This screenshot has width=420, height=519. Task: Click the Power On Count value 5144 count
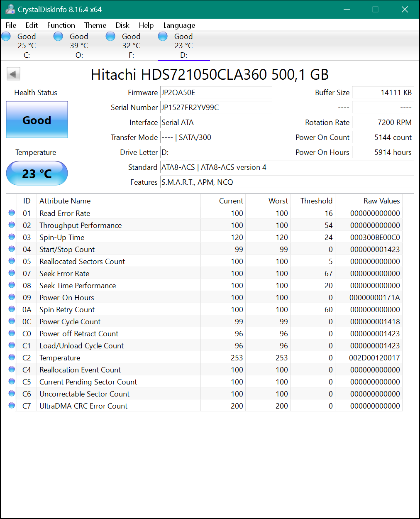coord(383,137)
